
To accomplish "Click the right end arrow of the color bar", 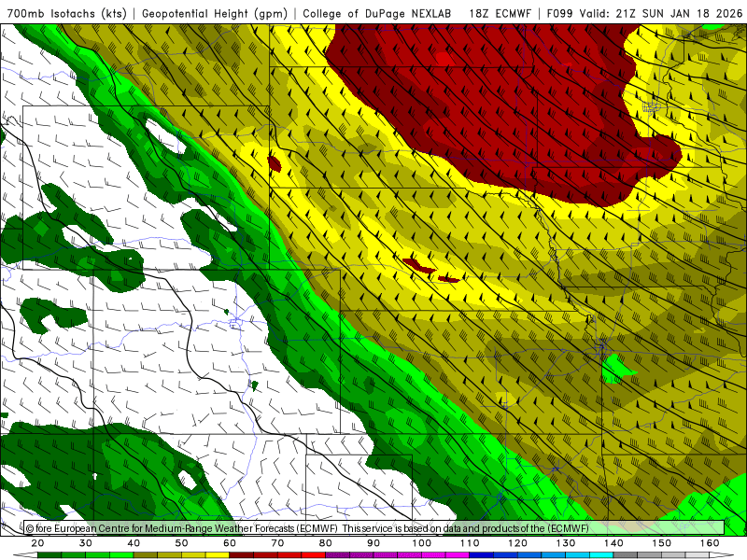I will coord(721,555).
